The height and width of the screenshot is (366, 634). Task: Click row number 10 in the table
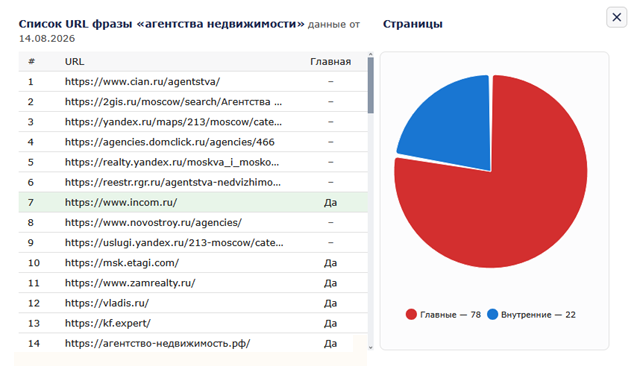(34, 263)
